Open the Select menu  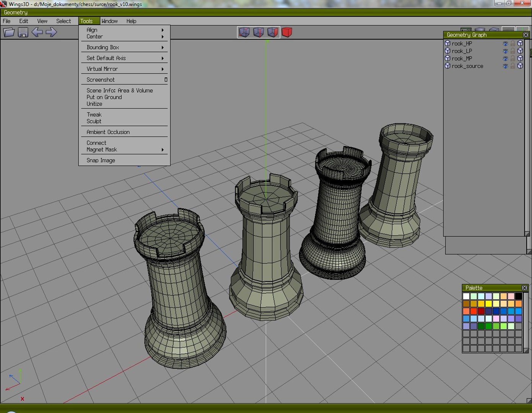click(x=63, y=21)
